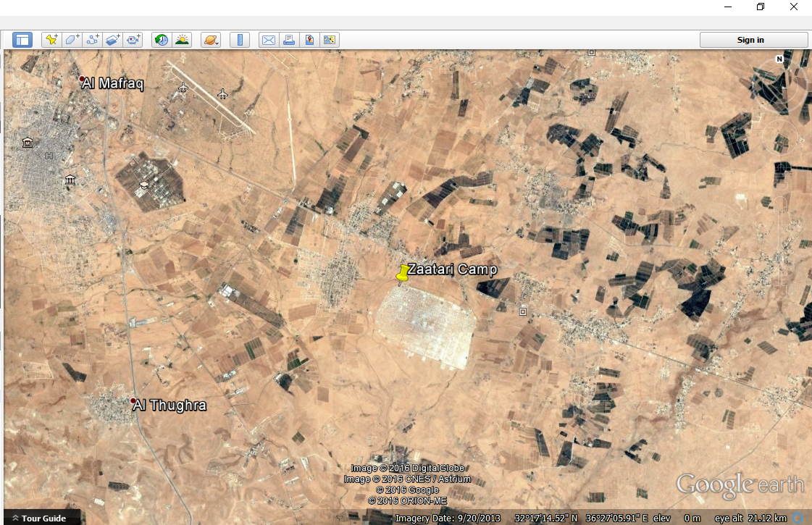Click the Al Thughra place label
Screen dimensions: 812x525
coord(170,405)
